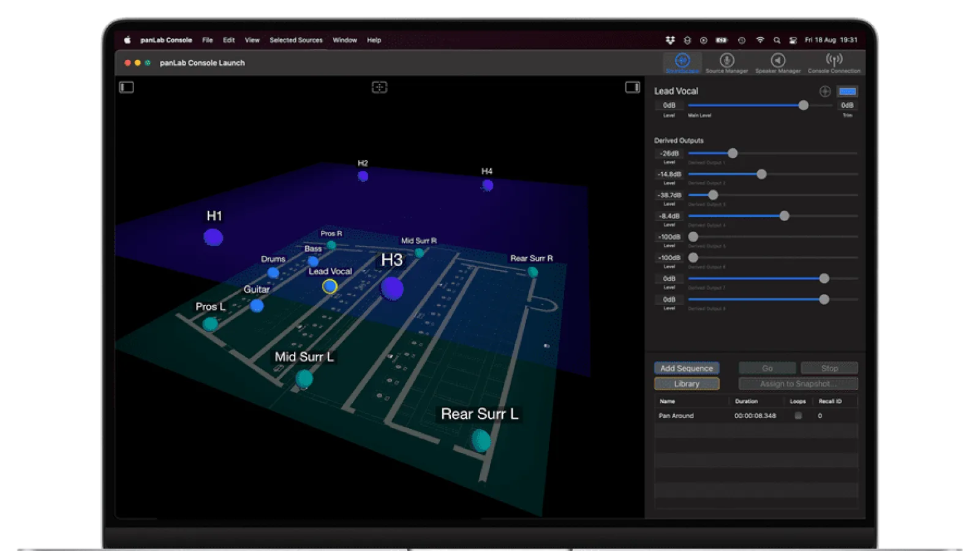
Task: Open the Source Manager
Action: [x=726, y=63]
